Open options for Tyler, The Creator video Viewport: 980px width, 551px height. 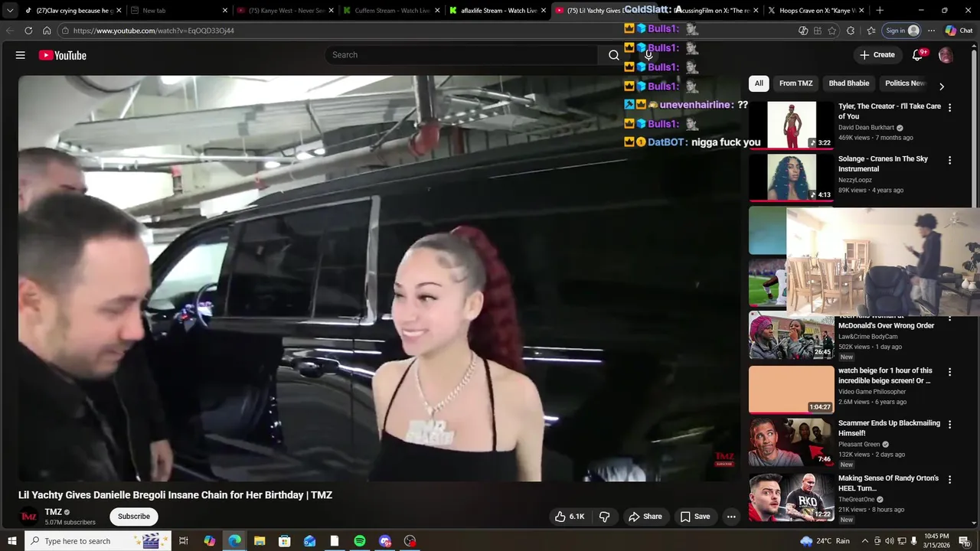click(x=949, y=108)
